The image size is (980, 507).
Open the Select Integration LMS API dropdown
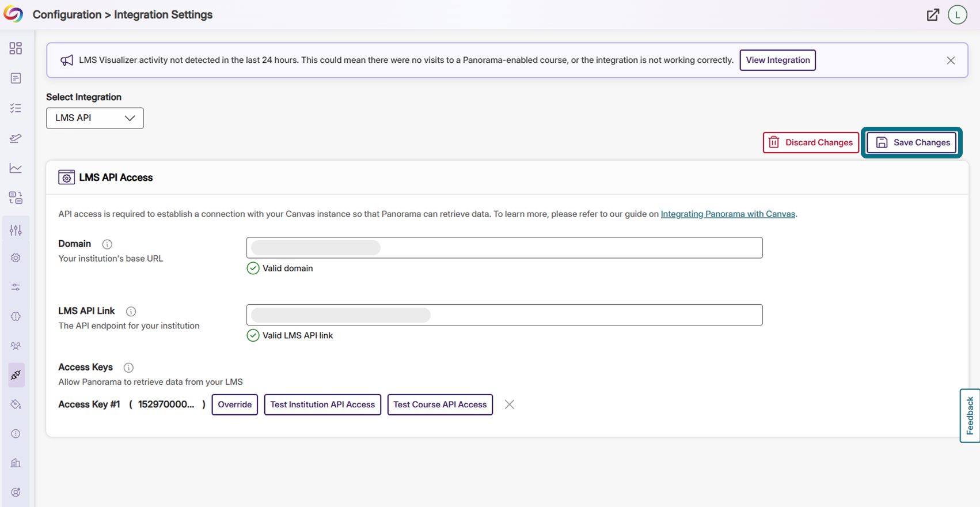pyautogui.click(x=95, y=118)
